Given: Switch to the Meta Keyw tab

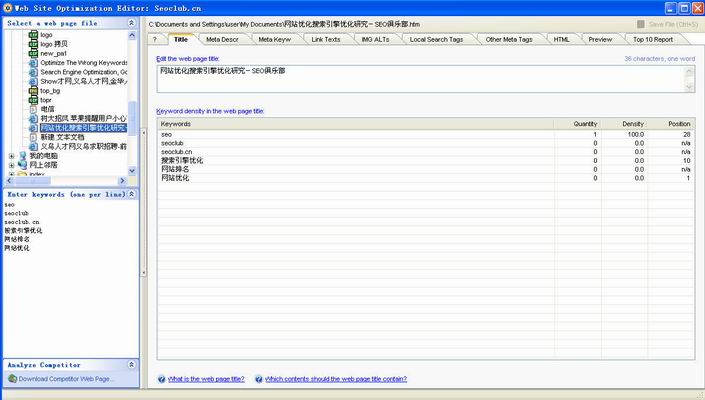Looking at the screenshot, I should 275,40.
